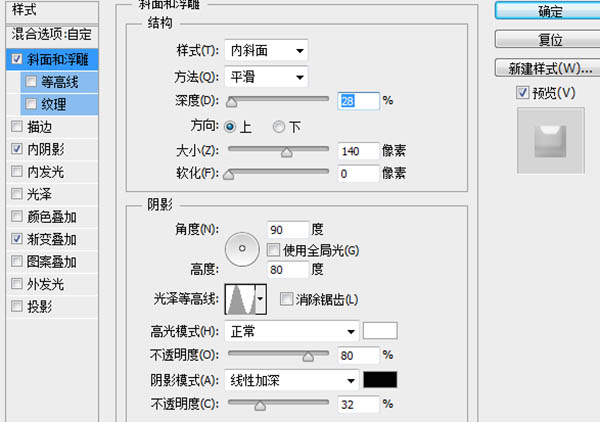
Task: Toggle the 预览(V) checkbox
Action: pyautogui.click(x=522, y=93)
